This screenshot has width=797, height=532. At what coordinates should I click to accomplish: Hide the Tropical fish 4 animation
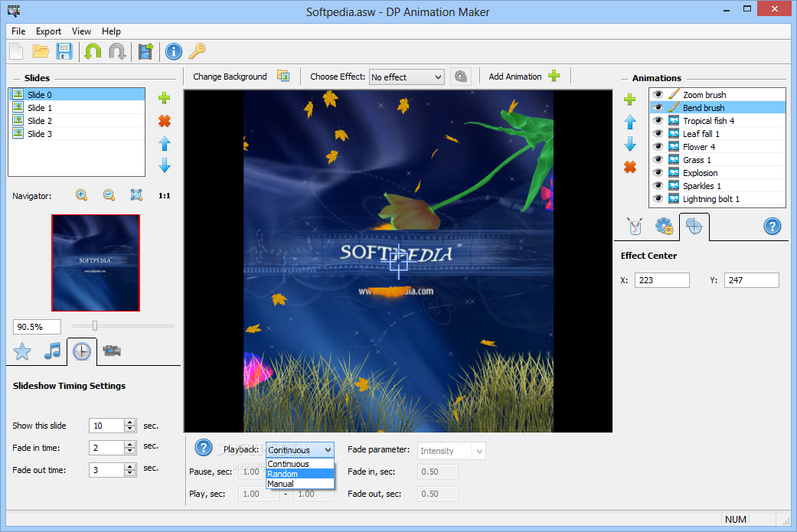[x=658, y=120]
